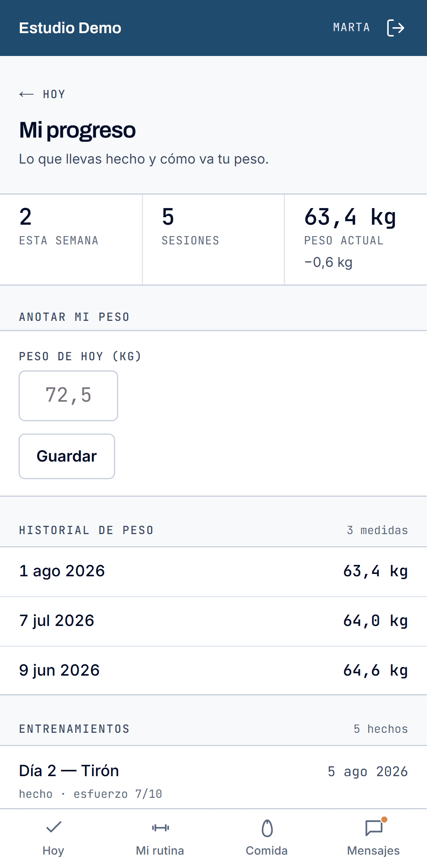Click the Guardar button
This screenshot has width=427, height=868.
pyautogui.click(x=67, y=456)
